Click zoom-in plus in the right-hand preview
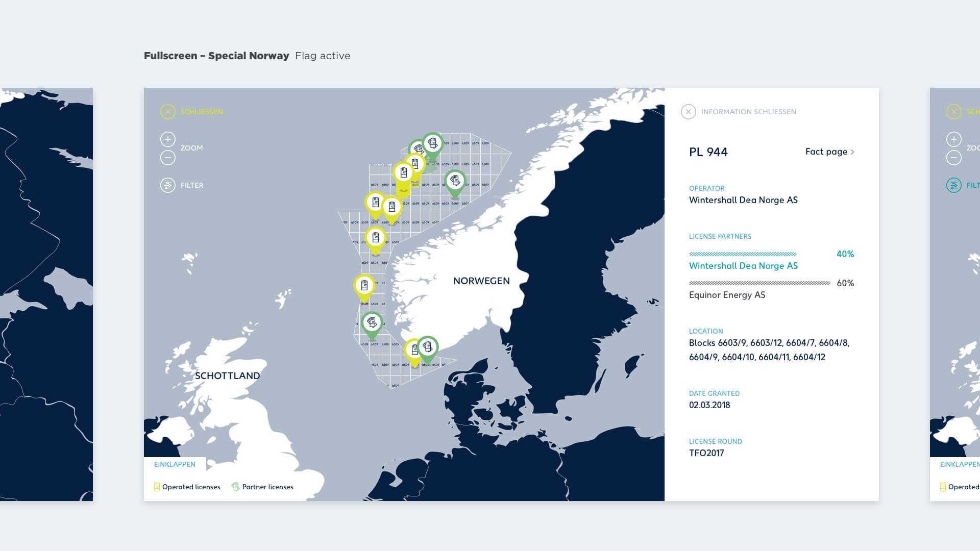The height and width of the screenshot is (551, 980). [954, 139]
